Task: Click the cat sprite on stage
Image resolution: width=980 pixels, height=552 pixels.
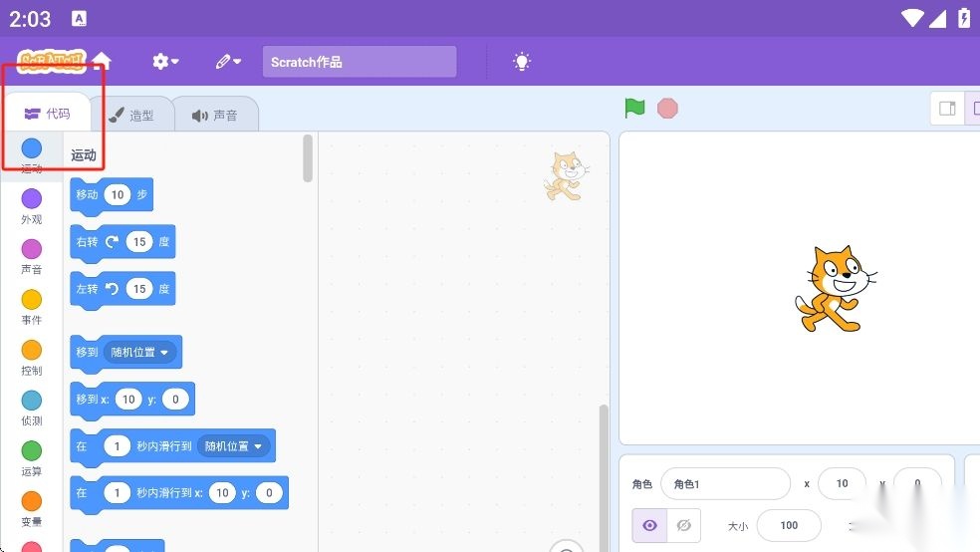Action: point(835,288)
